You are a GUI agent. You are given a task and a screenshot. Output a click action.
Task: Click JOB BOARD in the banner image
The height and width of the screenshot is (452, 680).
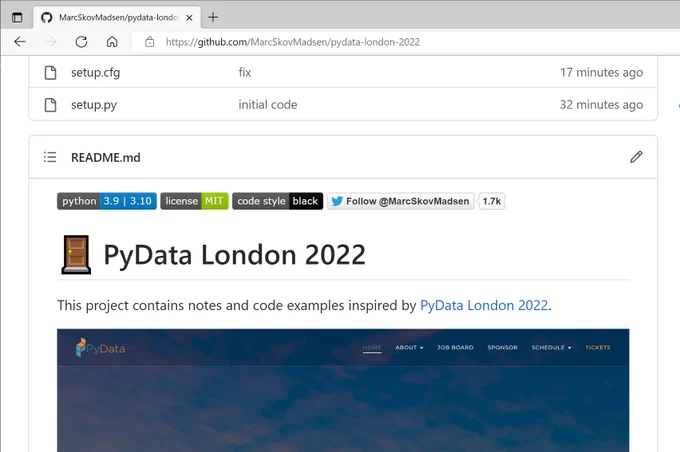pos(455,347)
